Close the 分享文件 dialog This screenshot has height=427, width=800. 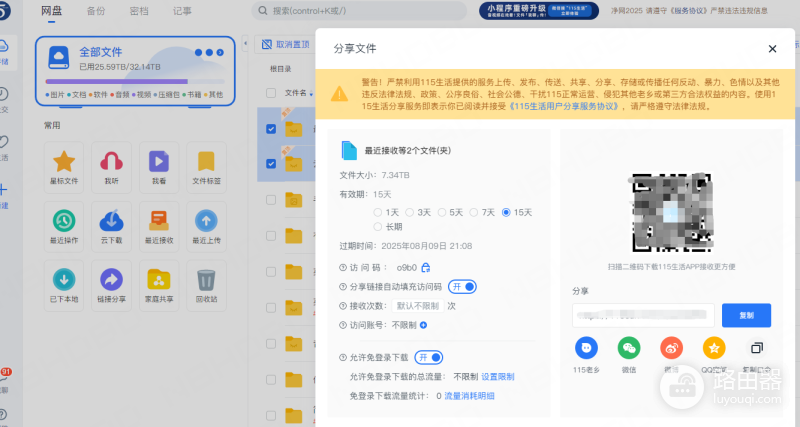coord(772,48)
